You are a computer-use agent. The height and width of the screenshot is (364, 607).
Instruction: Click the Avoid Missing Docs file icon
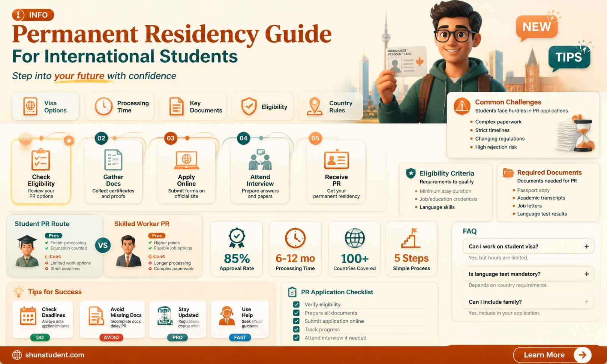click(x=96, y=316)
